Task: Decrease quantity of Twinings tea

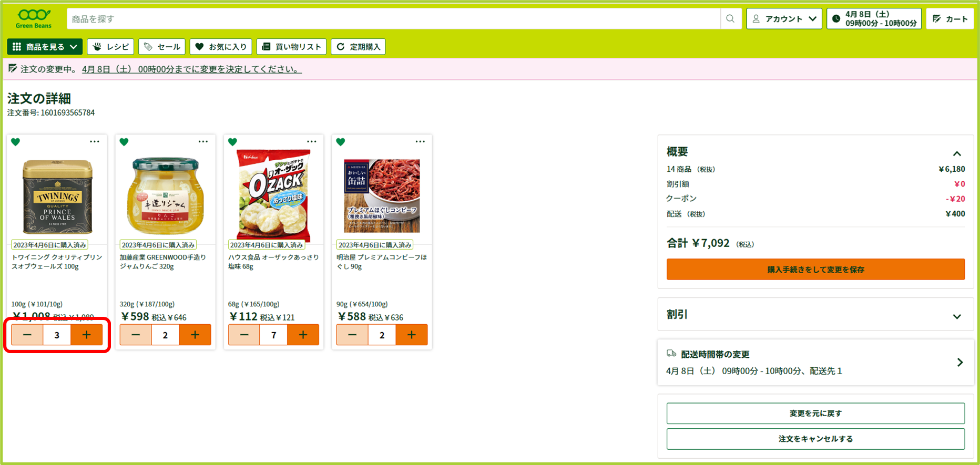Action: (27, 335)
